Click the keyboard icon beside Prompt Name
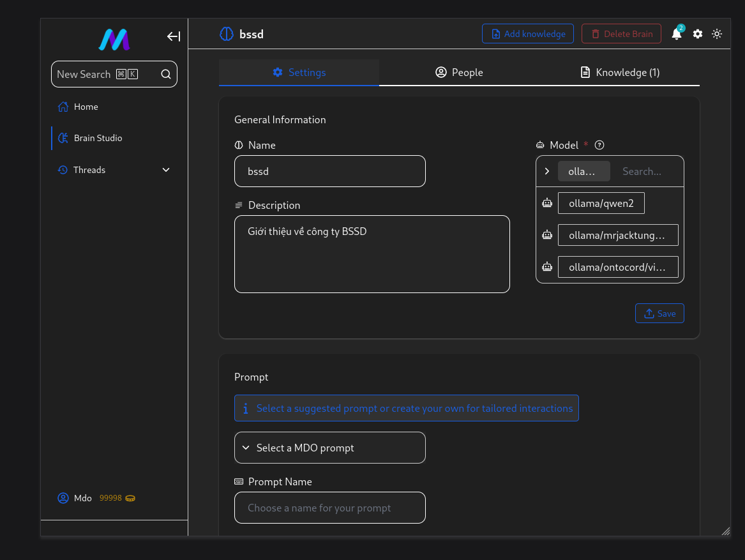745x560 pixels. click(x=239, y=481)
